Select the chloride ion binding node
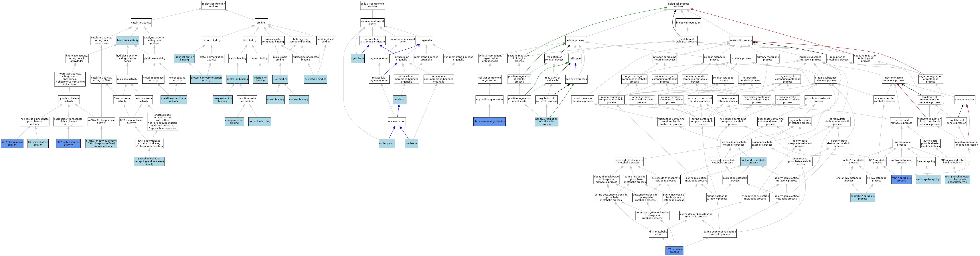980x256 pixels. pos(260,79)
